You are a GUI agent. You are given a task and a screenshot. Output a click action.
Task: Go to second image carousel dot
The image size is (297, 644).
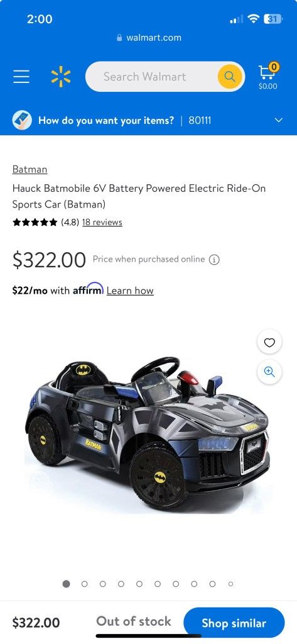85,584
